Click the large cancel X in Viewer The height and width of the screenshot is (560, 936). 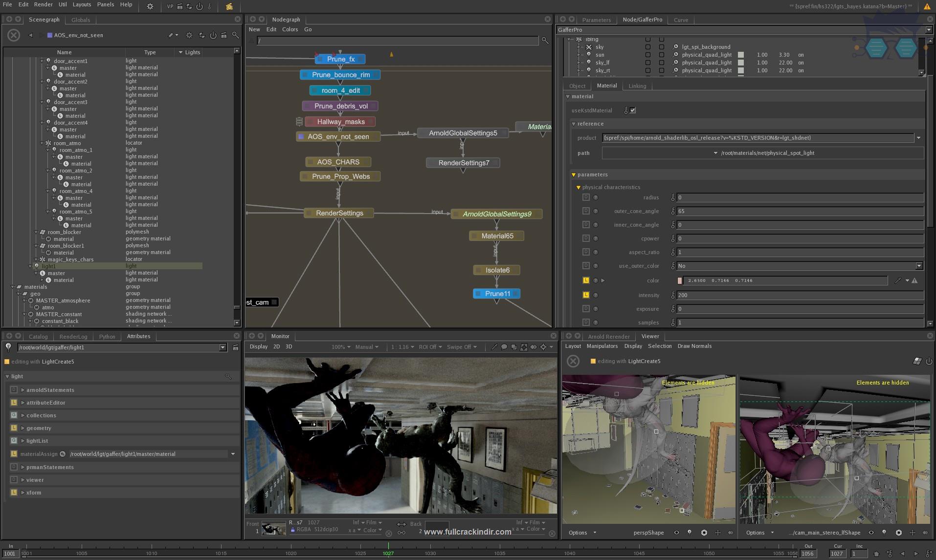573,361
